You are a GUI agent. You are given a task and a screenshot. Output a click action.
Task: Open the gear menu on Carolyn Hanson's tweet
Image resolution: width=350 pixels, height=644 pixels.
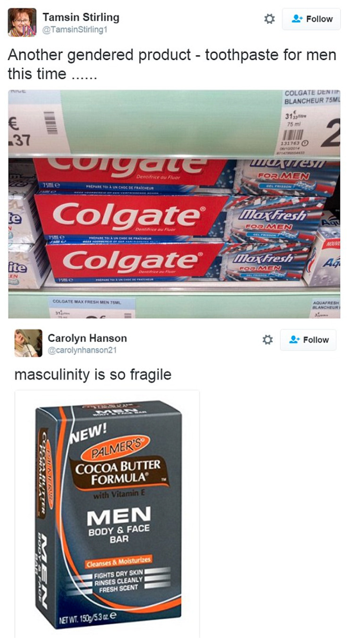click(267, 340)
